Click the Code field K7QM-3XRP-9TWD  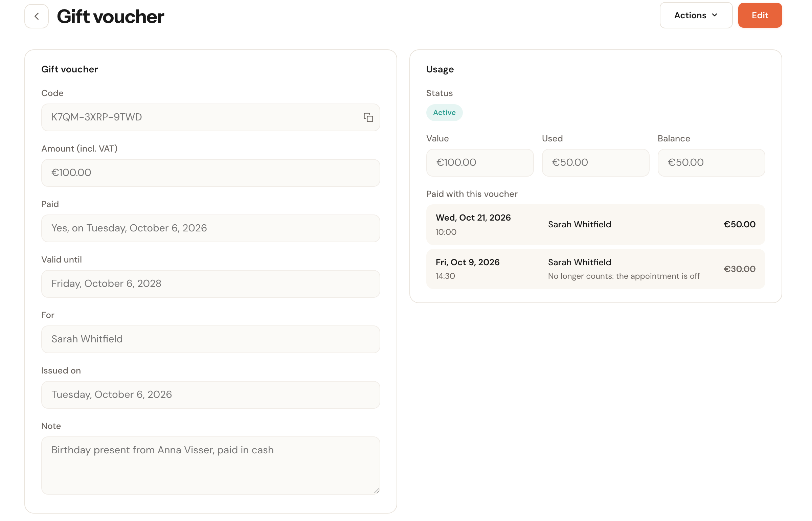click(x=210, y=117)
